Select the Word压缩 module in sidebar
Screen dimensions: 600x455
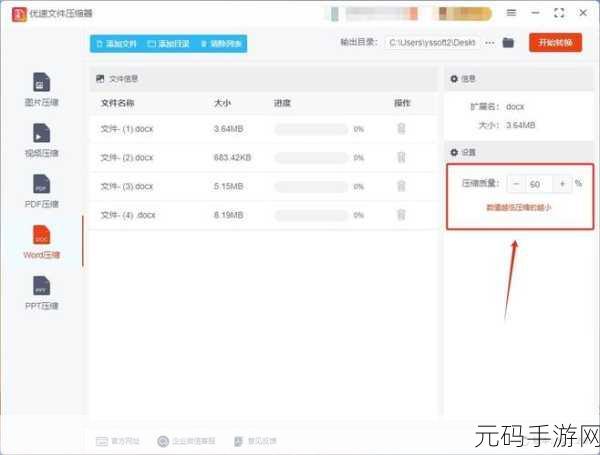(x=41, y=242)
